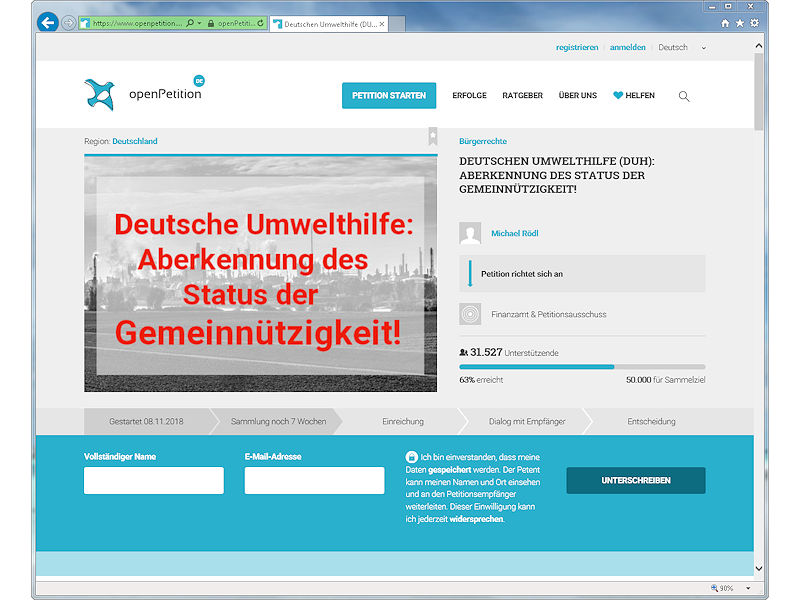The height and width of the screenshot is (600, 800).
Task: Click the refresh page icon
Action: (x=261, y=23)
